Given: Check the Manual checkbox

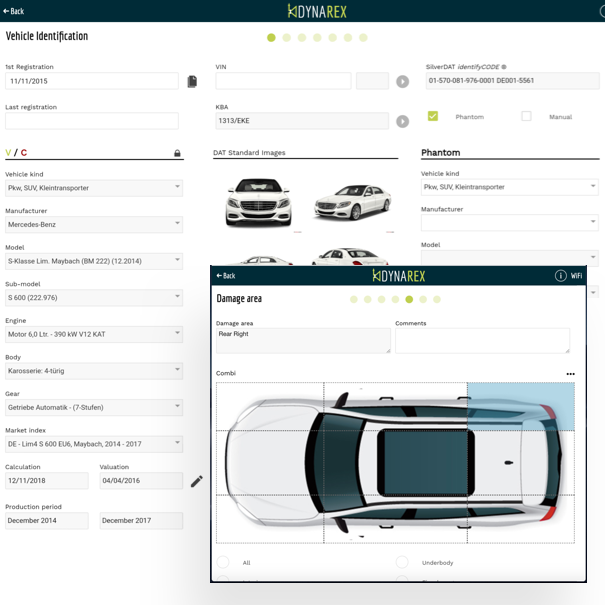Looking at the screenshot, I should tap(526, 116).
